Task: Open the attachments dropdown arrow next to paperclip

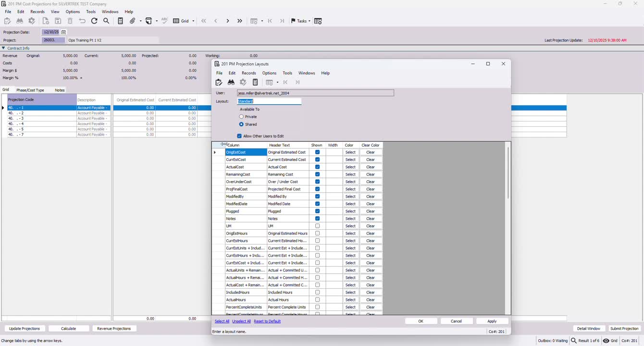Action: [x=141, y=21]
